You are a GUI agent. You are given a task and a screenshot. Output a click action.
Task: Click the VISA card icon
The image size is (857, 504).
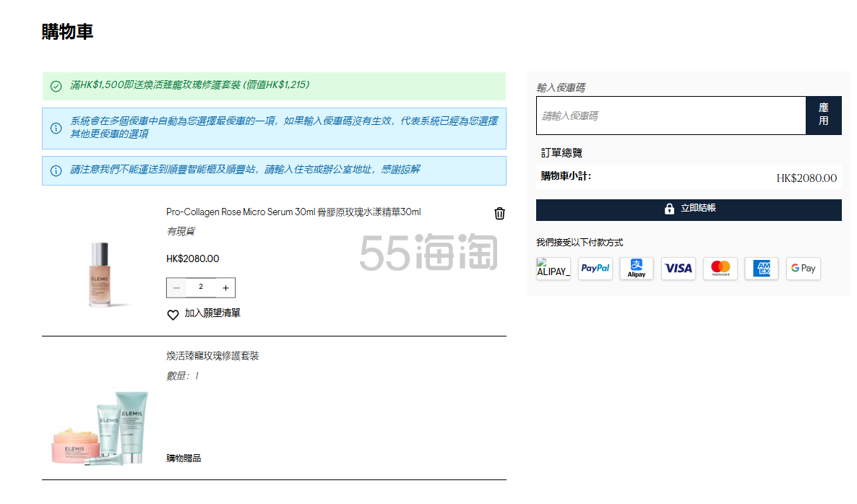pyautogui.click(x=678, y=269)
